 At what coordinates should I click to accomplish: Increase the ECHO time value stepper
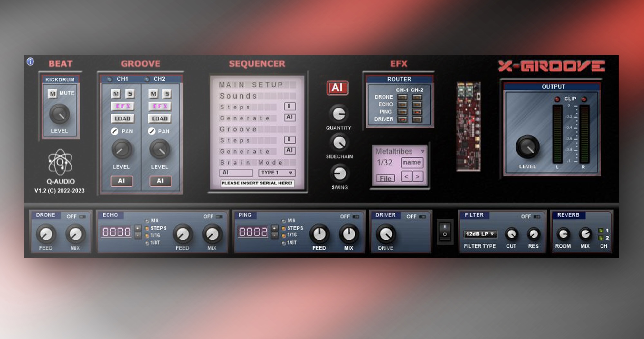(138, 228)
